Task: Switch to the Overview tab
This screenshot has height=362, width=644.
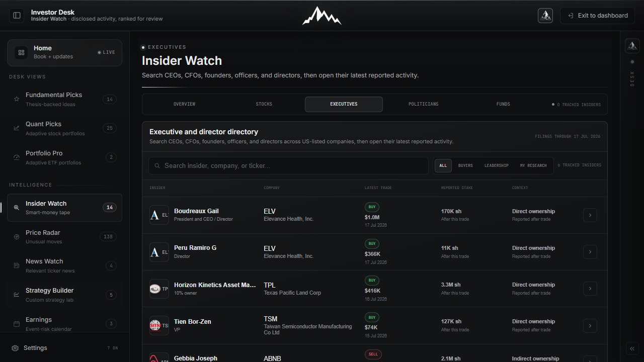Action: [x=184, y=104]
